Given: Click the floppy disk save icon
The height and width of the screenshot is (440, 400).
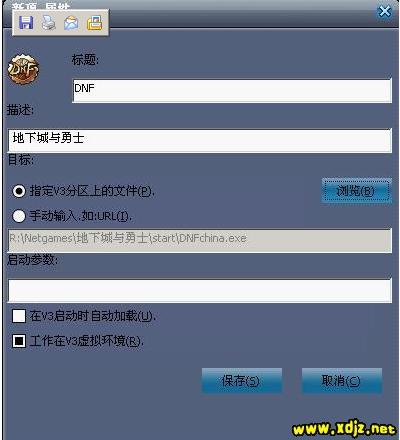Looking at the screenshot, I should coord(26,23).
